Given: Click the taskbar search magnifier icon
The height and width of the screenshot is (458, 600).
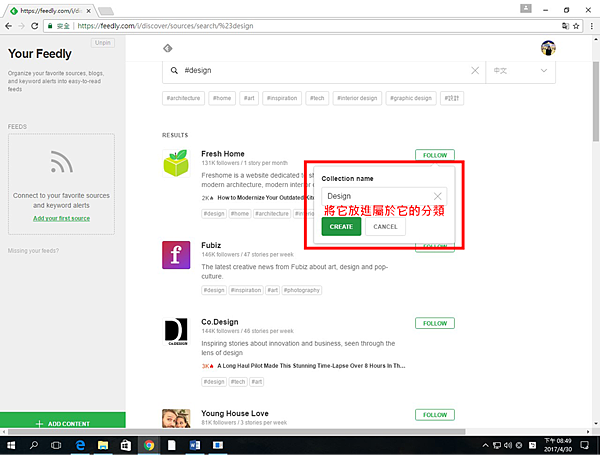Looking at the screenshot, I should (34, 445).
